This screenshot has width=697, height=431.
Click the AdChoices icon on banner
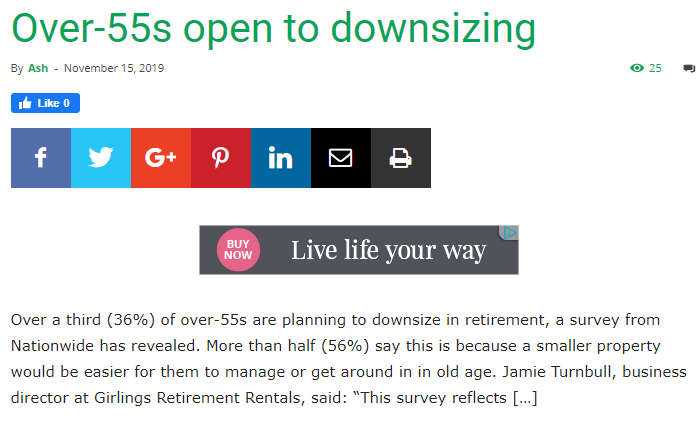coord(509,233)
